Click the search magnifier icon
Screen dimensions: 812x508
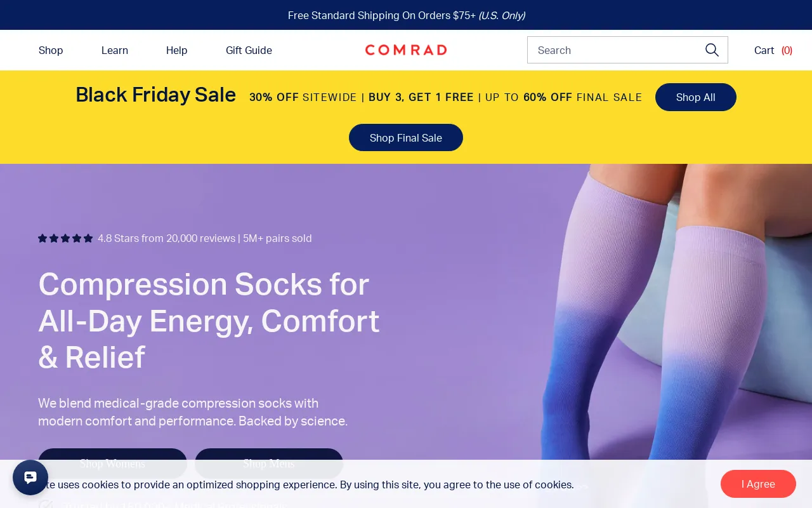point(712,50)
